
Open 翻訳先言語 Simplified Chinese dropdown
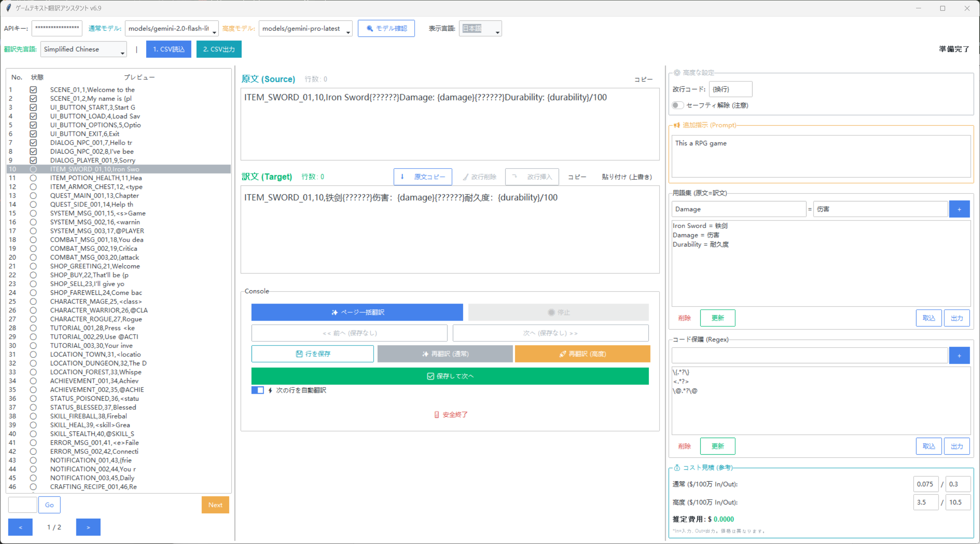coord(83,49)
